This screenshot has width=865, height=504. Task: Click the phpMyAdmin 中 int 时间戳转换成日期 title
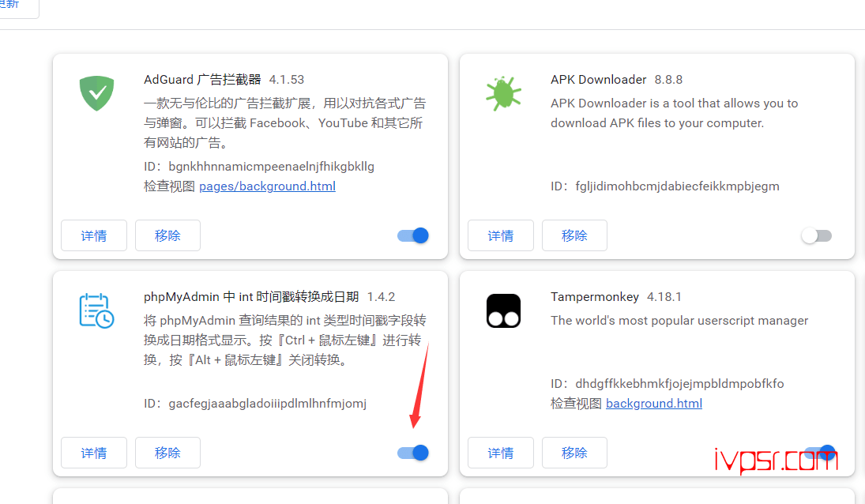pos(251,297)
